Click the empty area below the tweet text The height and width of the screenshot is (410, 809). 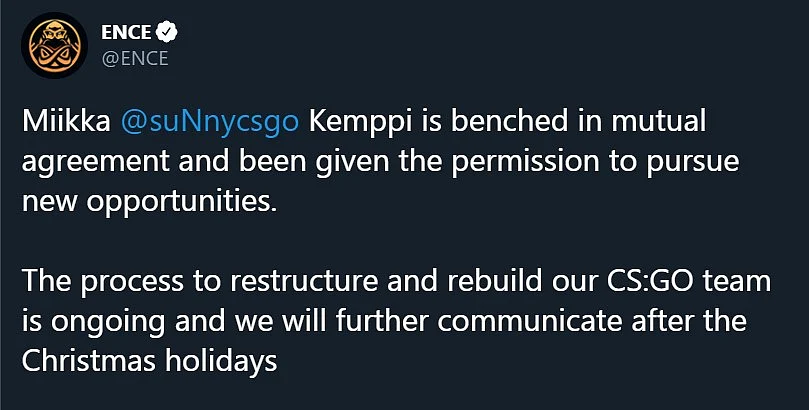[x=404, y=396]
